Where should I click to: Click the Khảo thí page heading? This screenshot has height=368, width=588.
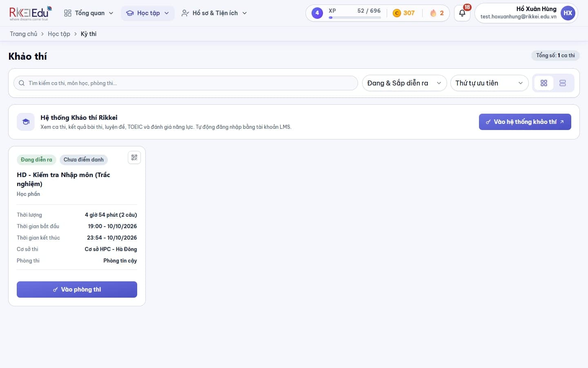pos(28,56)
